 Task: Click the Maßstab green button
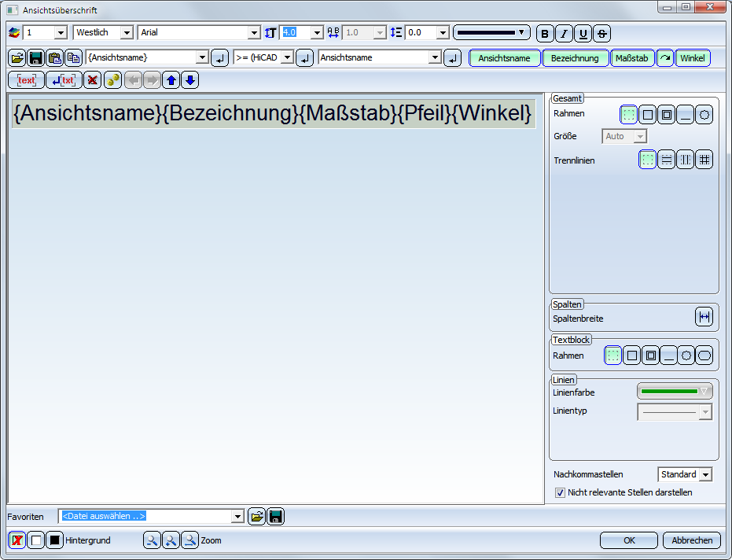click(631, 58)
